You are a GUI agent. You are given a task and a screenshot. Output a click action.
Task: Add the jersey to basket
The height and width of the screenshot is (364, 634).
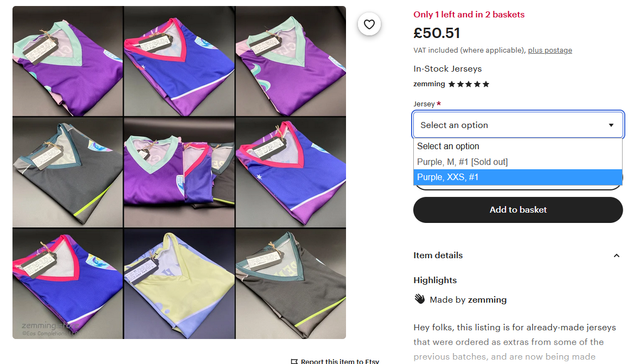518,210
